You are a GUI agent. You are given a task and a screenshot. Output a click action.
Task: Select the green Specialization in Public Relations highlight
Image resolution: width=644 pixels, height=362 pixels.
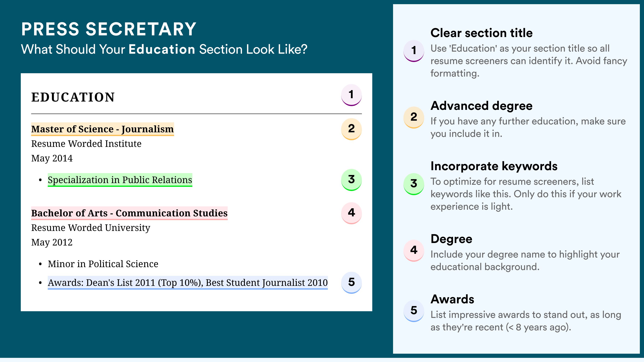[120, 180]
